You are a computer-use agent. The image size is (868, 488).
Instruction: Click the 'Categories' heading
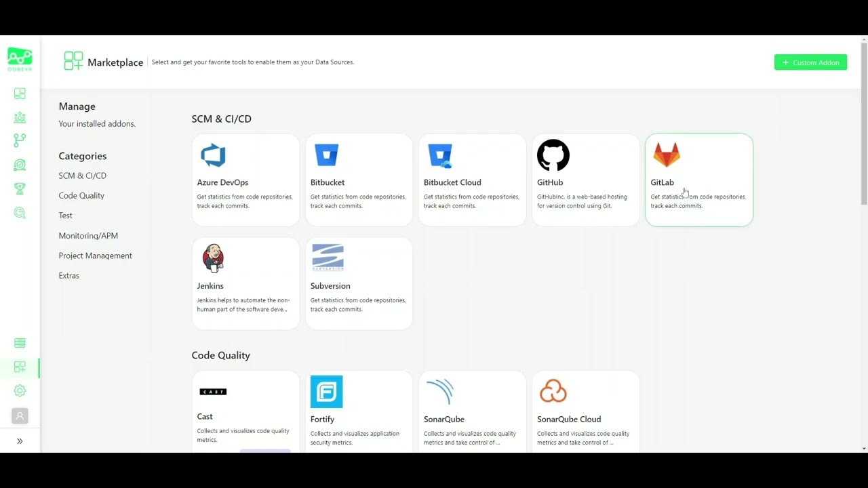click(x=83, y=156)
